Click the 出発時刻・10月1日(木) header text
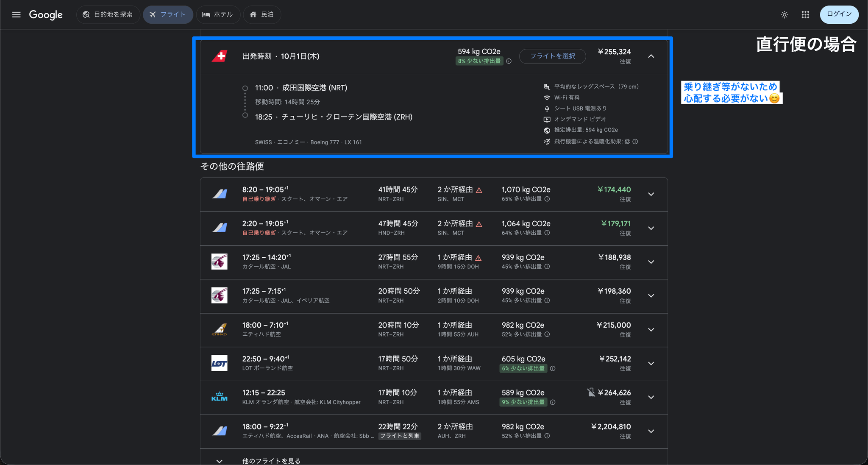The height and width of the screenshot is (465, 868). coord(281,56)
